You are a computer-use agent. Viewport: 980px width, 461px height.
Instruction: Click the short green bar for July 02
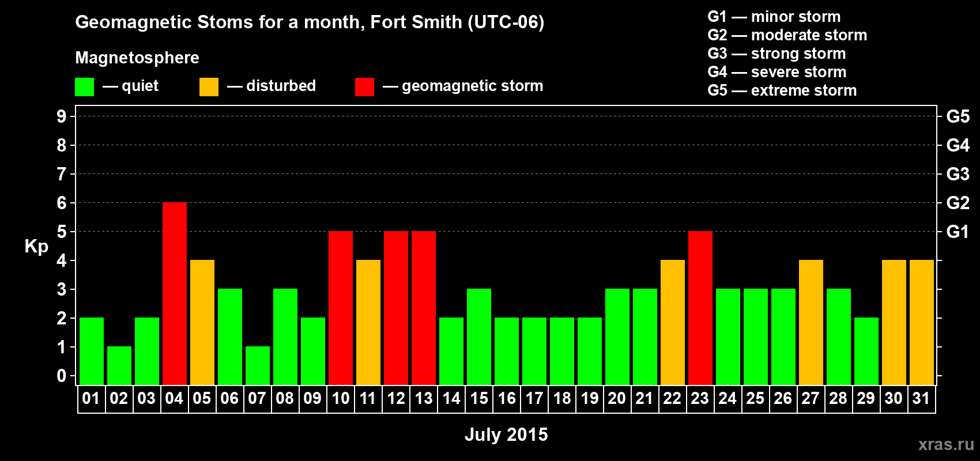click(x=119, y=365)
